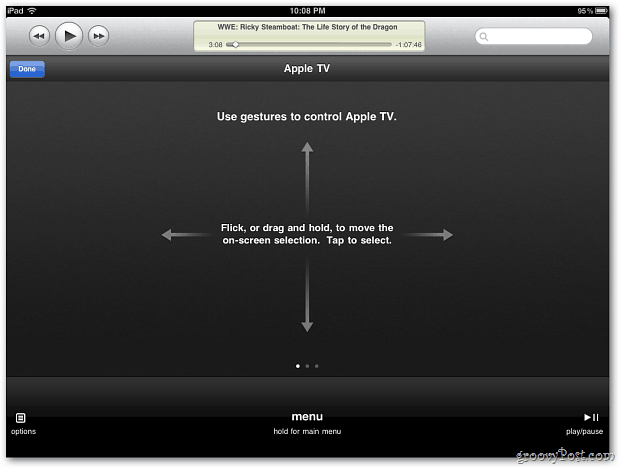Click elapsed time 3:08
The image size is (620, 468).
tap(215, 45)
